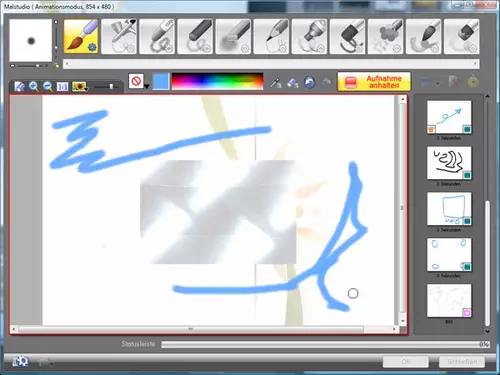Viewport: 500px width, 375px height.
Task: Zoom in on the canvas
Action: (33, 87)
